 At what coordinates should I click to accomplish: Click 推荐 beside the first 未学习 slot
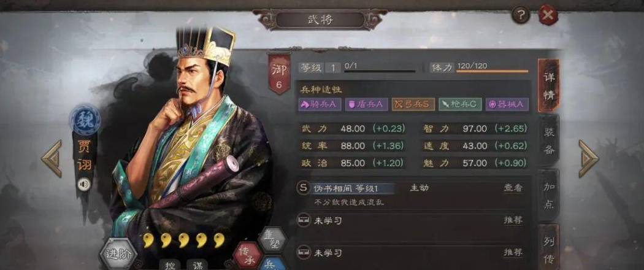pos(513,220)
